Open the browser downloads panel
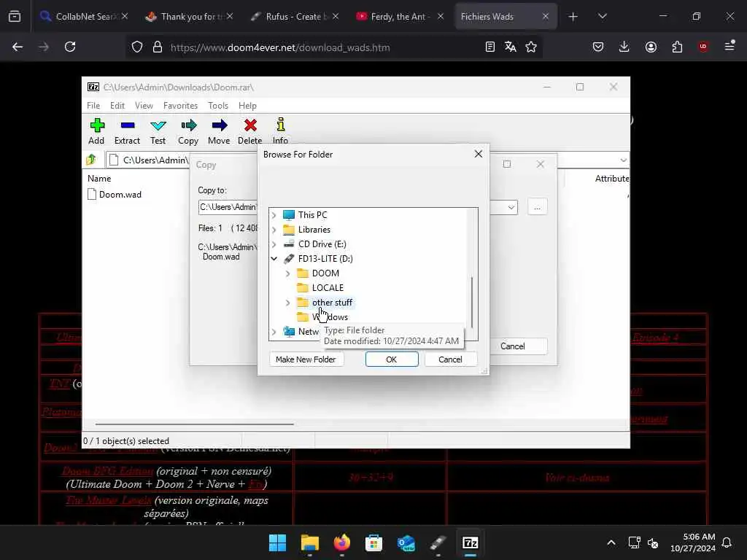Image resolution: width=747 pixels, height=560 pixels. coord(624,47)
